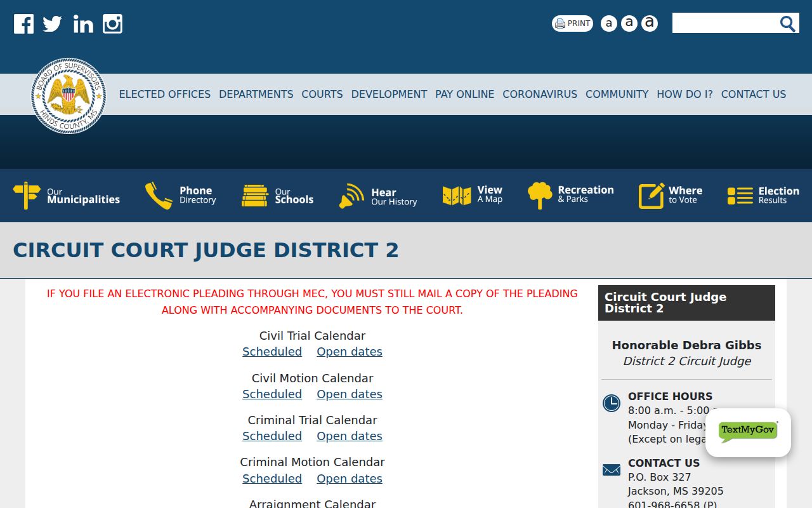
Task: Select the smallest font size button
Action: (x=608, y=23)
